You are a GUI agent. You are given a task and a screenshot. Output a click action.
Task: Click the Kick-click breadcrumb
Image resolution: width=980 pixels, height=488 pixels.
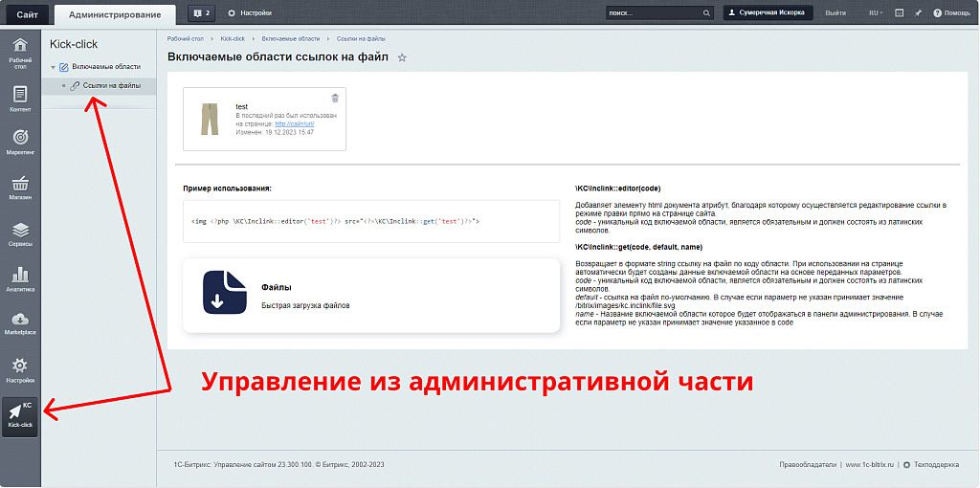pyautogui.click(x=233, y=38)
